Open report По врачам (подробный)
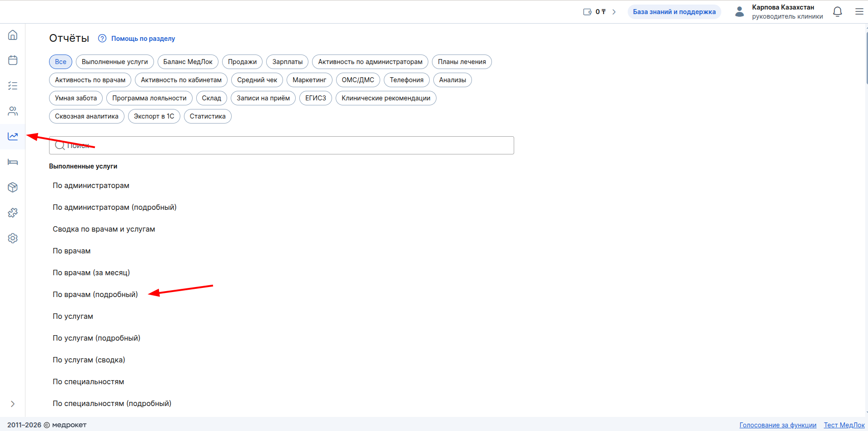This screenshot has height=431, width=868. 95,295
